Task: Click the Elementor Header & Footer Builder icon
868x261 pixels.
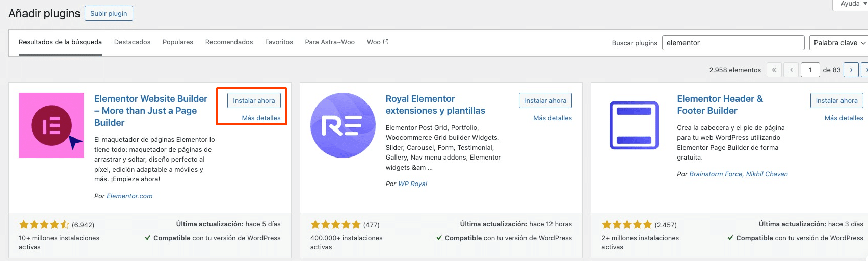Action: (634, 125)
